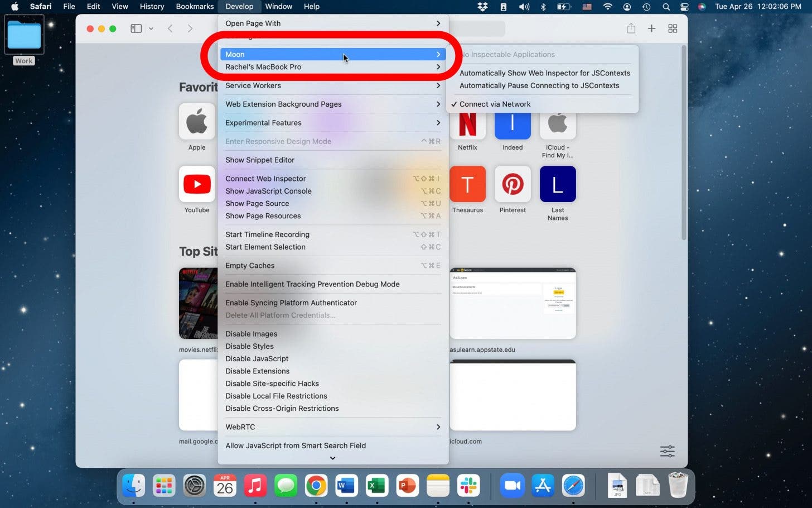Click the new tab button

coord(651,28)
